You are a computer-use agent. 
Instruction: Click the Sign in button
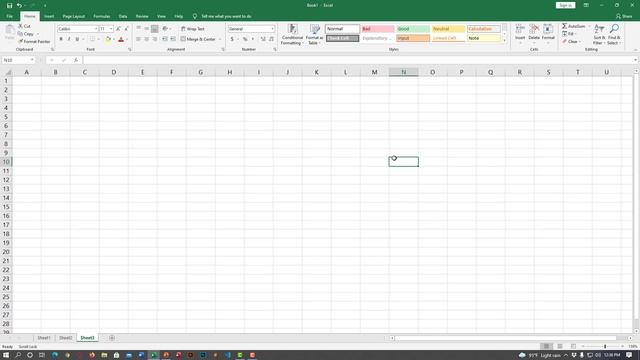click(x=565, y=5)
